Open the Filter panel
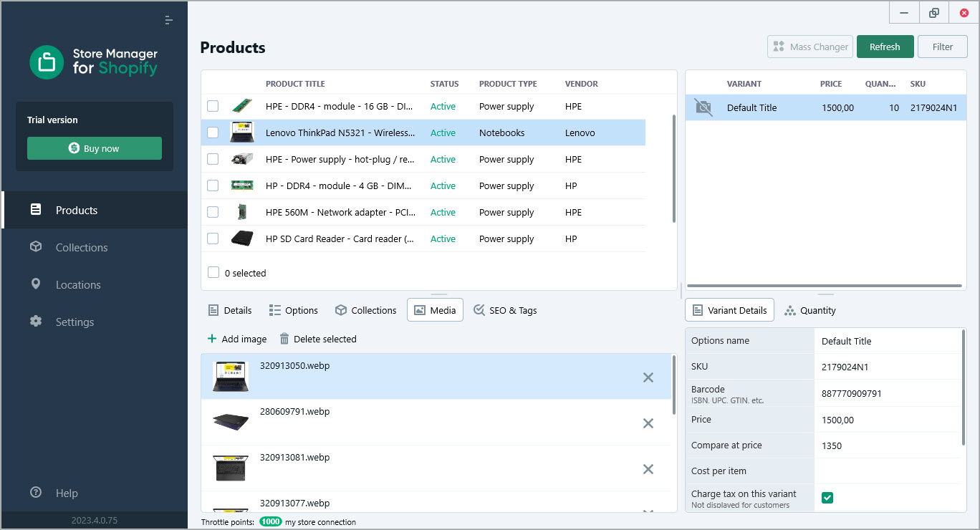Viewport: 980px width, 530px height. pyautogui.click(x=943, y=47)
